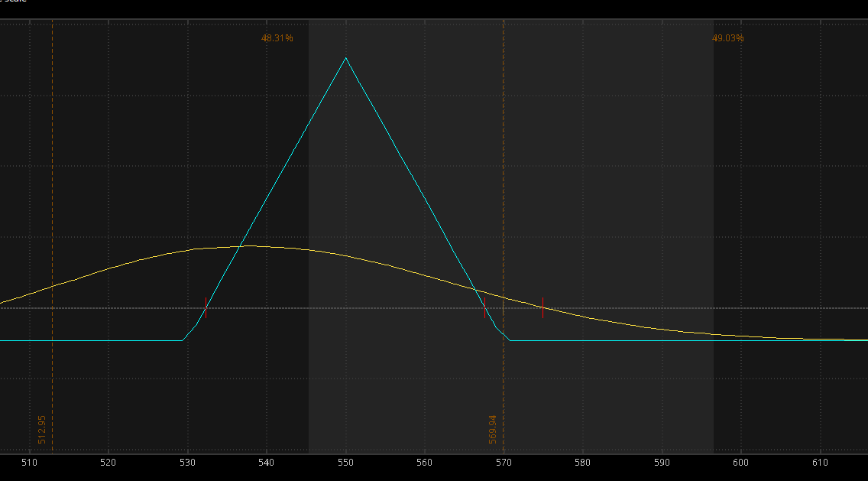Select the 512.95 vertical price label
The width and height of the screenshot is (868, 481).
(42, 430)
